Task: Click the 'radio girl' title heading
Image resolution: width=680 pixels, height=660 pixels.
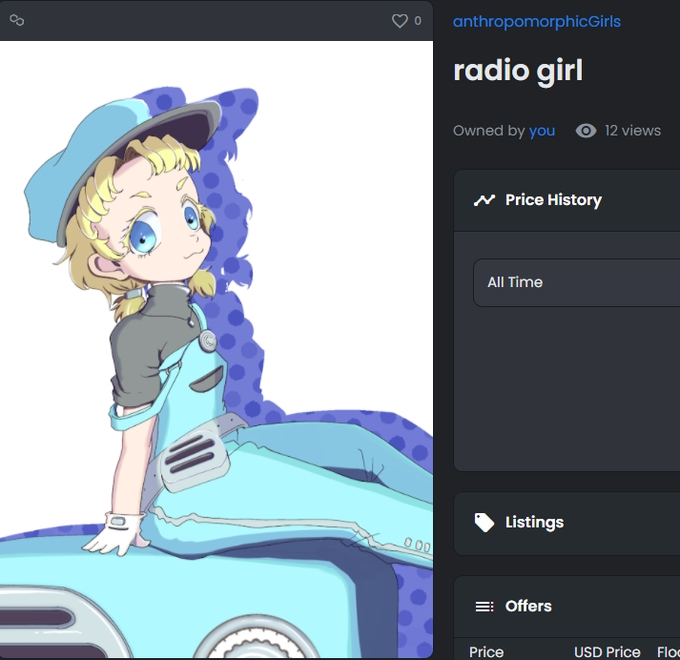Action: point(518,71)
